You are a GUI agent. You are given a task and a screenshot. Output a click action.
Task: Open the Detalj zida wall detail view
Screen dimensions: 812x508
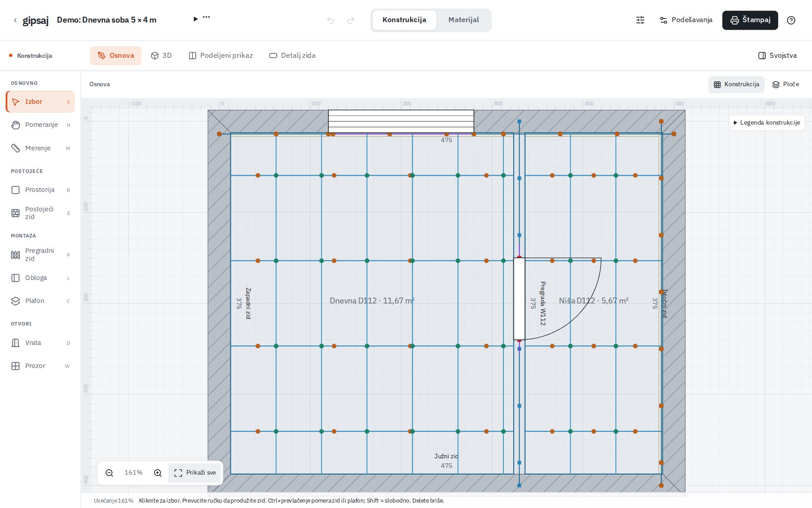pos(292,56)
